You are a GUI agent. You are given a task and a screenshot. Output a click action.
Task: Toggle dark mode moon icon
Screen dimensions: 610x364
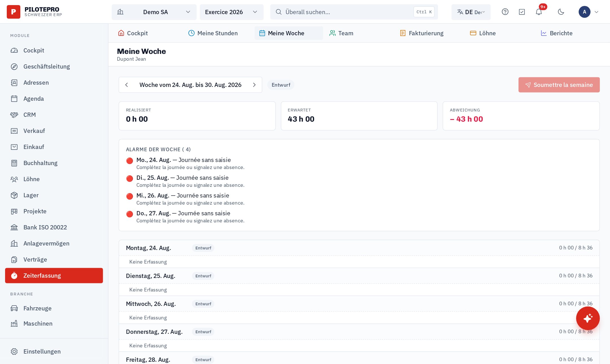point(561,12)
